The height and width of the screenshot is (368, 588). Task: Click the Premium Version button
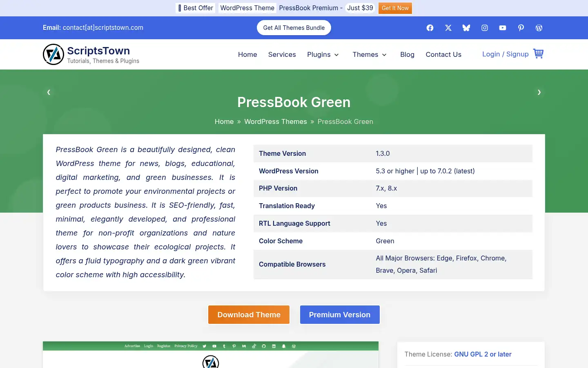tap(340, 314)
